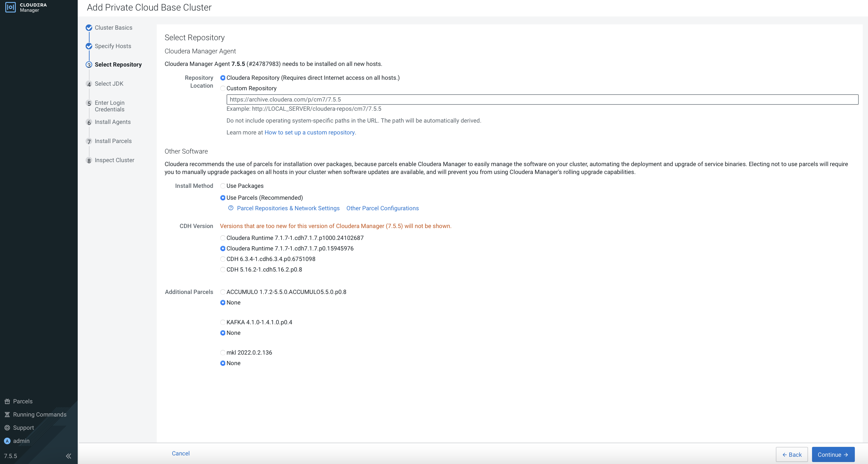
Task: Select the Custom Repository radio option
Action: tap(223, 88)
